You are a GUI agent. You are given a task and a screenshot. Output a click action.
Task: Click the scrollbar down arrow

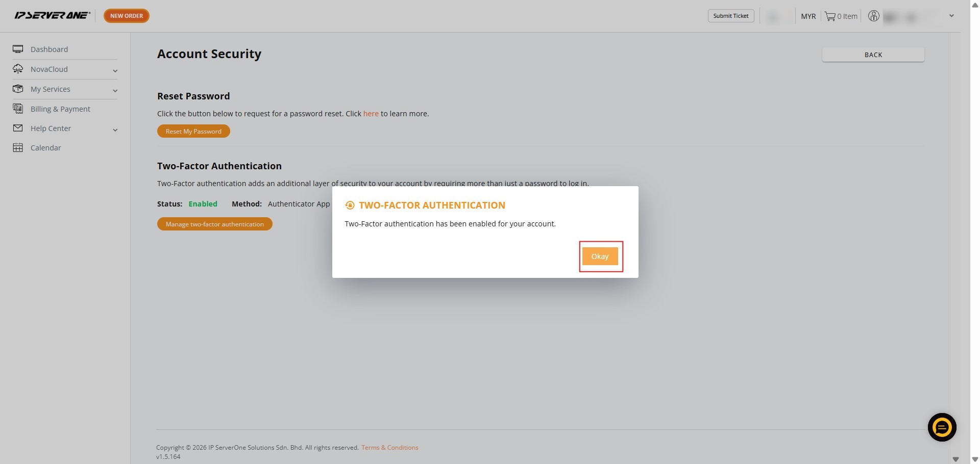[974, 459]
